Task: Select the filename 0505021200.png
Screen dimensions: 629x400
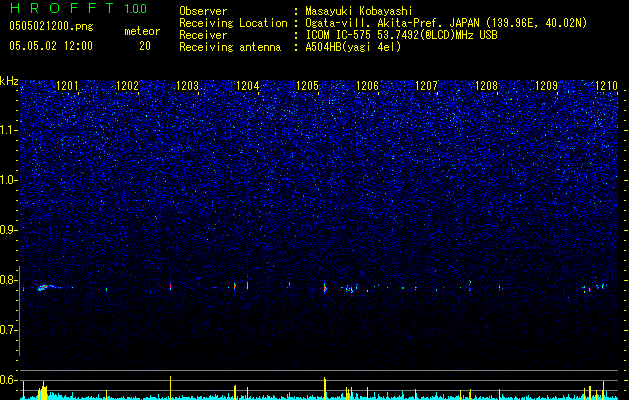Action: coord(51,26)
